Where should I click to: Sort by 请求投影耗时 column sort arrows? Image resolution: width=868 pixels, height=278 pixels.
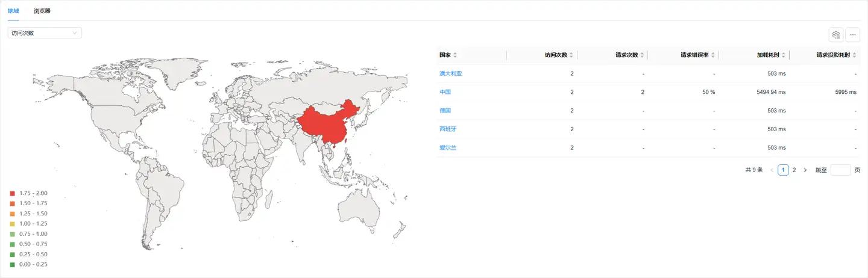pos(854,55)
